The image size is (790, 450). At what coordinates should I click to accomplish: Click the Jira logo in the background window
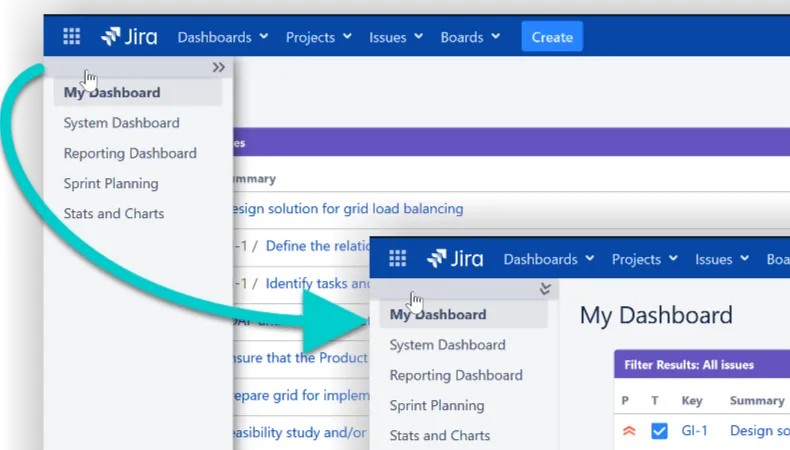click(128, 37)
